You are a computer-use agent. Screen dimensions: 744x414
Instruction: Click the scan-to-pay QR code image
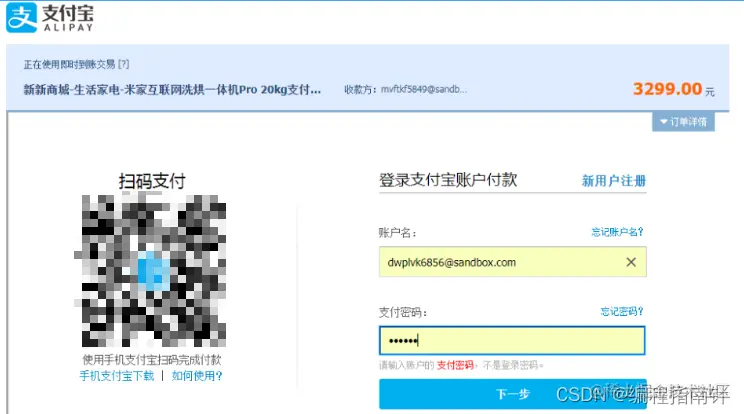pyautogui.click(x=152, y=270)
